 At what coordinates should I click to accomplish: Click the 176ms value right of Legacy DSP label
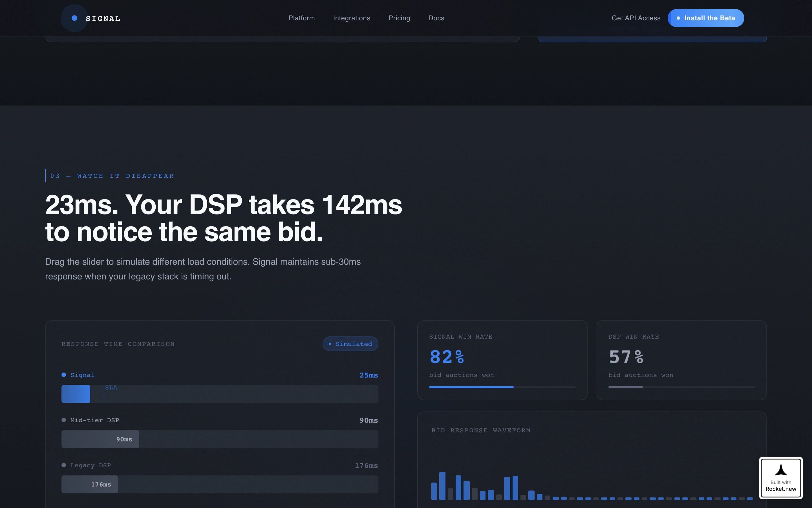pyautogui.click(x=367, y=465)
